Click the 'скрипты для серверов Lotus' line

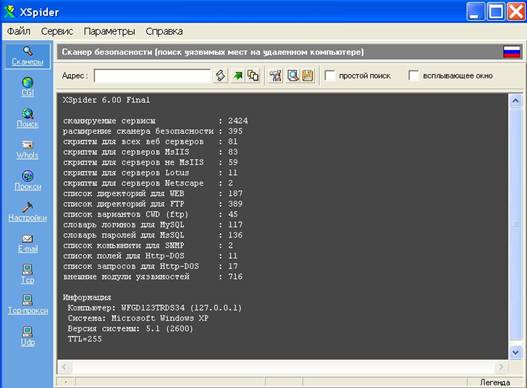150,173
